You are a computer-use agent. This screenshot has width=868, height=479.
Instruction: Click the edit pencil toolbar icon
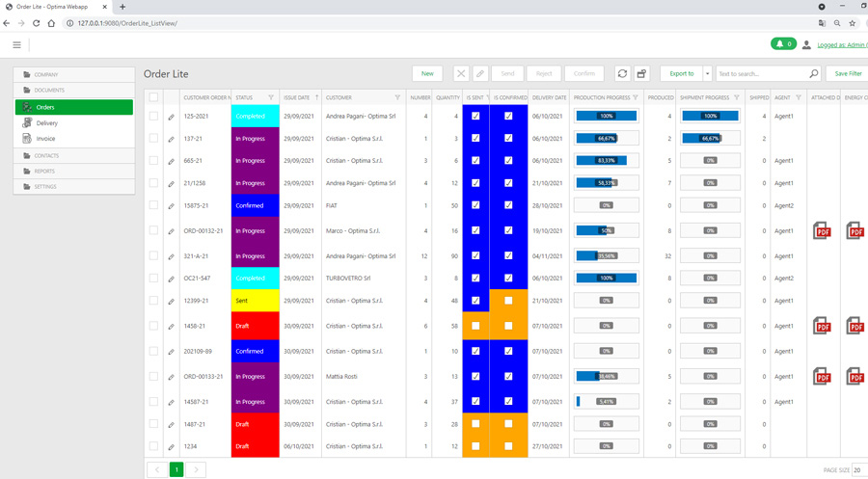[480, 73]
